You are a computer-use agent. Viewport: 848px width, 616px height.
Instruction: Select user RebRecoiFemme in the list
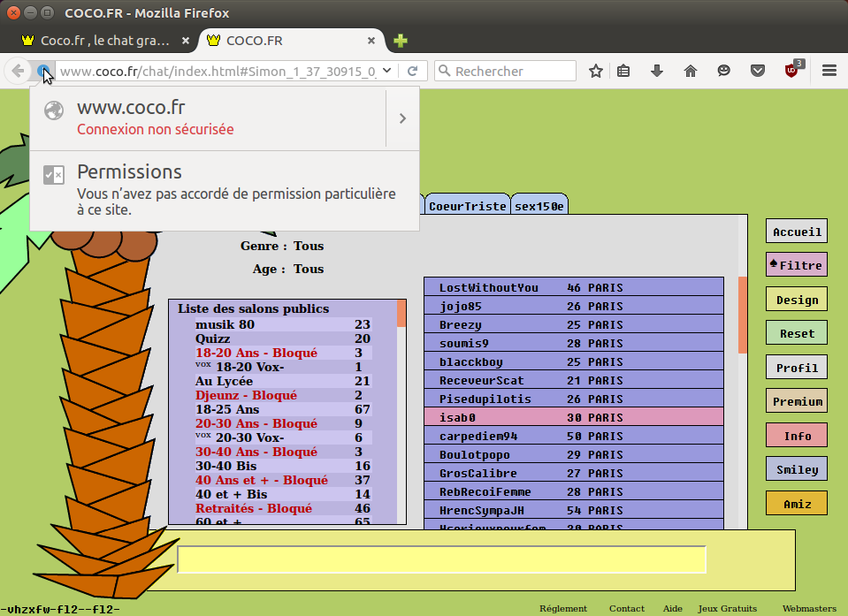tap(574, 491)
